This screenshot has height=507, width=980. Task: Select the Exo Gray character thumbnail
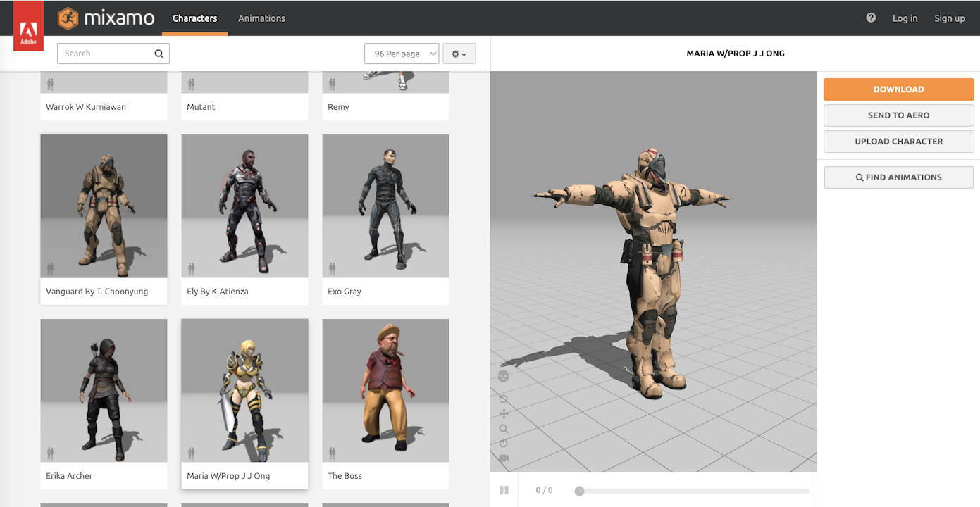[385, 206]
